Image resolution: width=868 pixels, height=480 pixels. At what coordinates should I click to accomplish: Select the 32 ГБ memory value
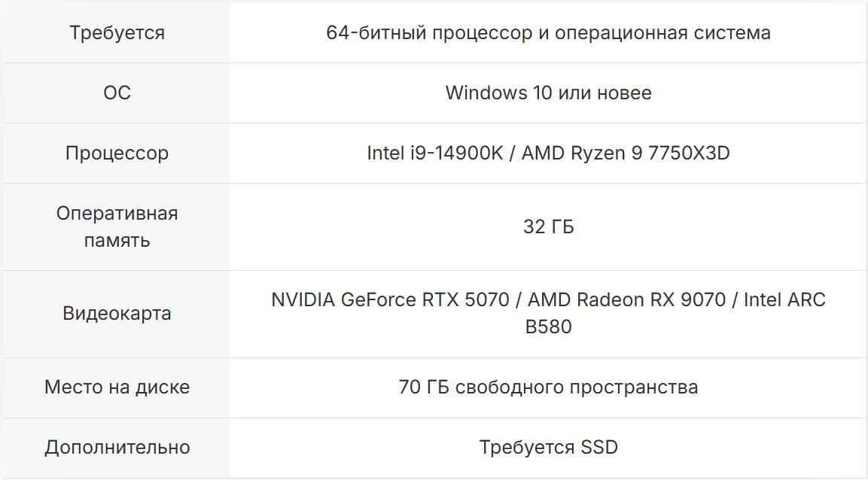tap(548, 227)
